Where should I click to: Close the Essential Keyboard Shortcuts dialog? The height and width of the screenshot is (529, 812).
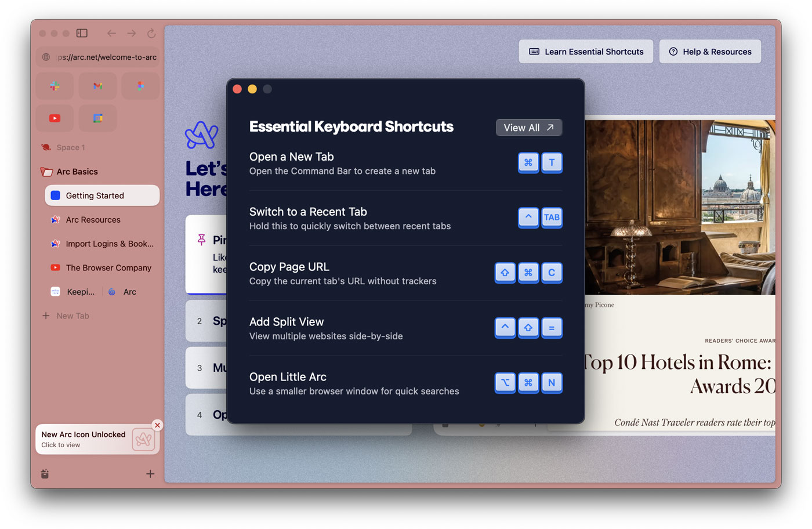237,89
